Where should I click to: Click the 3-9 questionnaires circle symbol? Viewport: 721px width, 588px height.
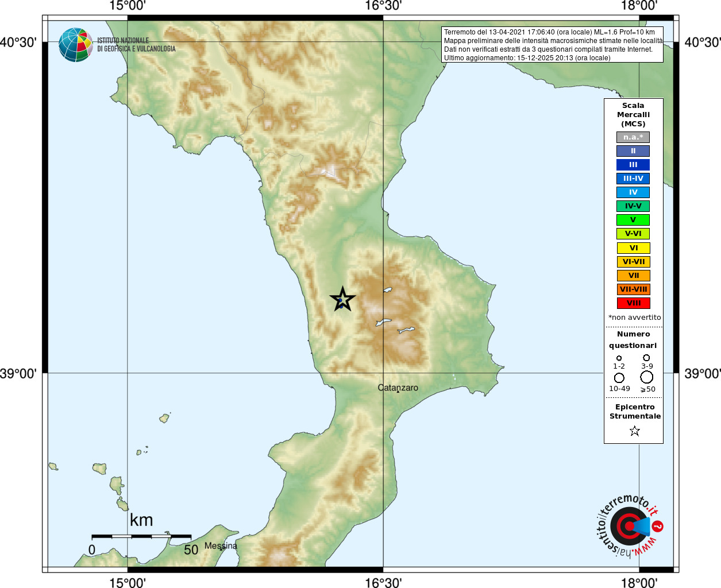pyautogui.click(x=646, y=357)
